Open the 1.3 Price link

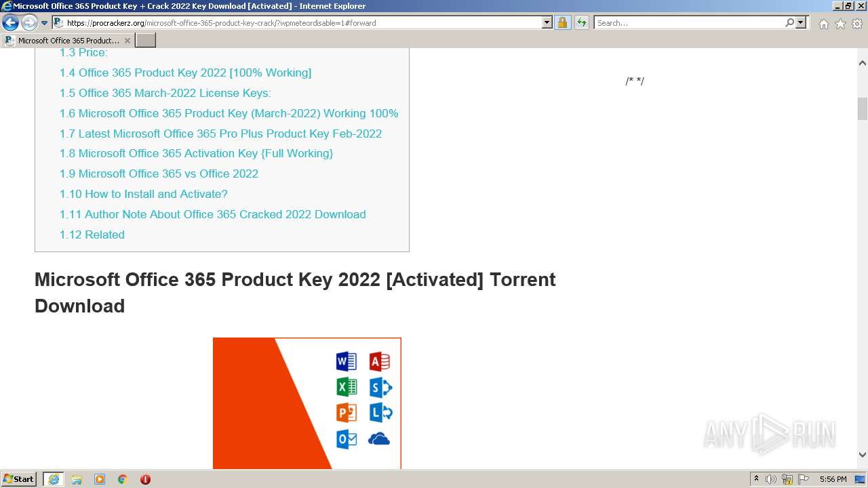pos(83,52)
